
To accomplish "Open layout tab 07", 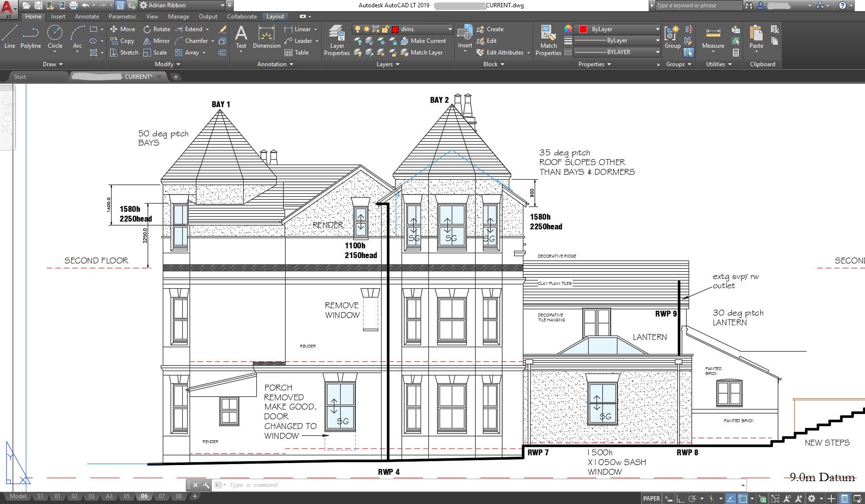I will tap(162, 496).
